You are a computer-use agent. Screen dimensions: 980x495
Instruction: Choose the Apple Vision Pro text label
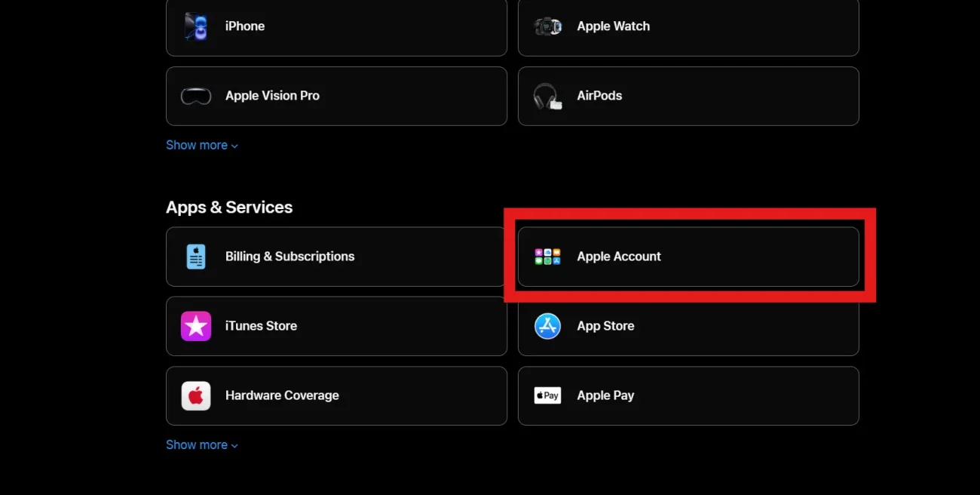[272, 96]
